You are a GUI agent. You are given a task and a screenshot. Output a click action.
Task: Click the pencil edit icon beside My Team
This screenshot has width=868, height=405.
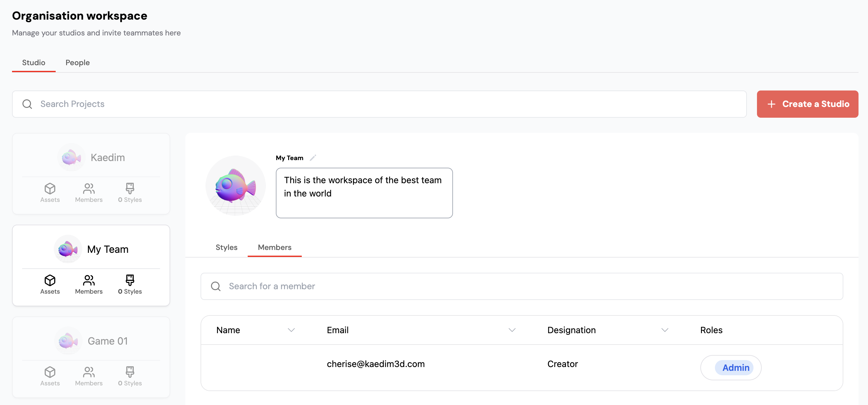click(313, 158)
